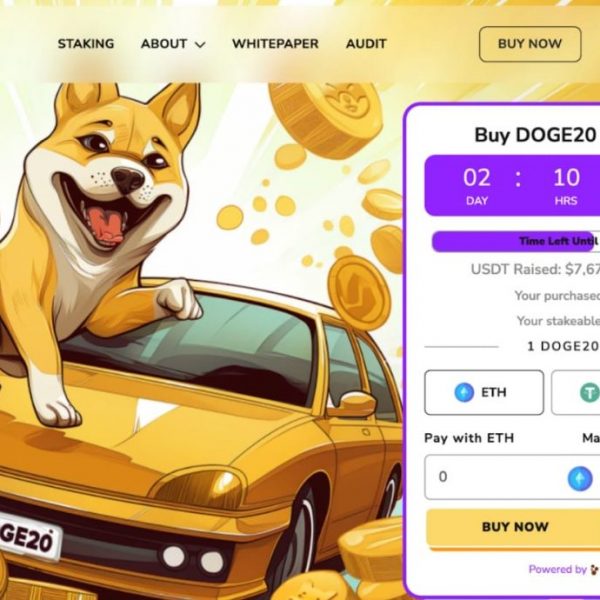The height and width of the screenshot is (600, 600).
Task: Click the large gold coin with dog emblem
Action: (325, 119)
